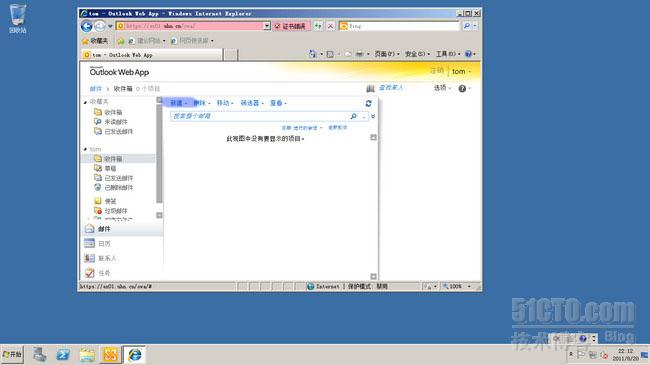
Task: Select 收件箱 under favorites group
Action: click(x=108, y=112)
